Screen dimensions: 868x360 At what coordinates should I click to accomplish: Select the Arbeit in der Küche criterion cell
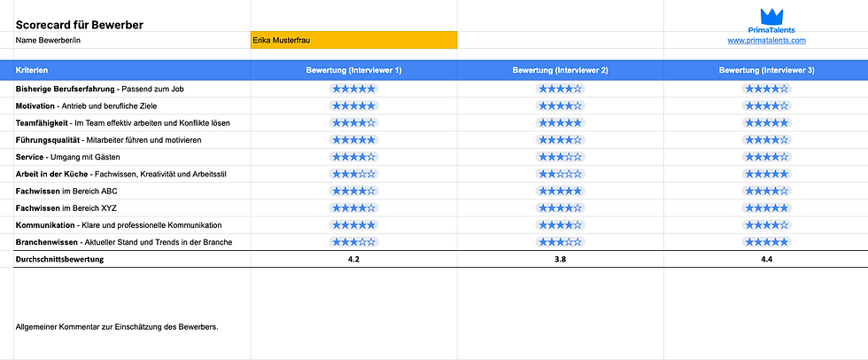pos(132,174)
